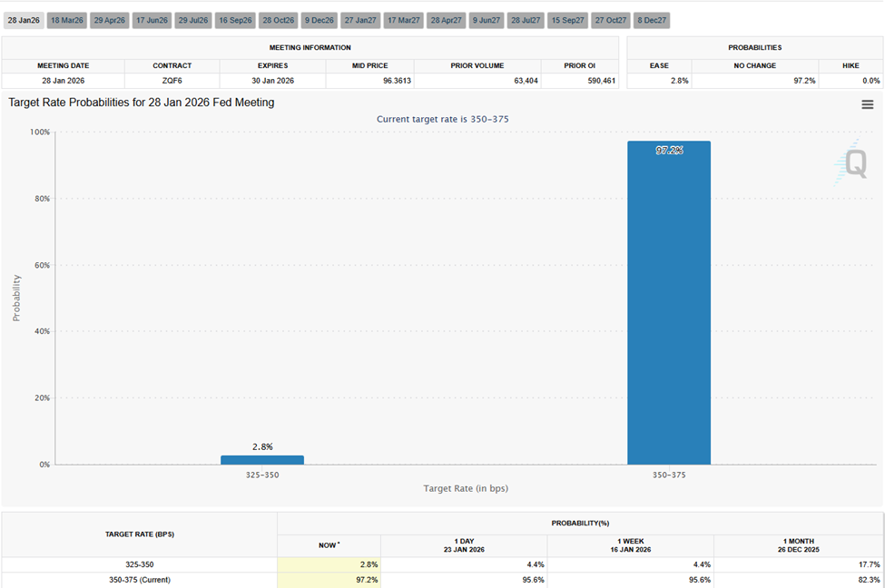The height and width of the screenshot is (588, 885).
Task: Click the Current target rate text
Action: coord(442,119)
